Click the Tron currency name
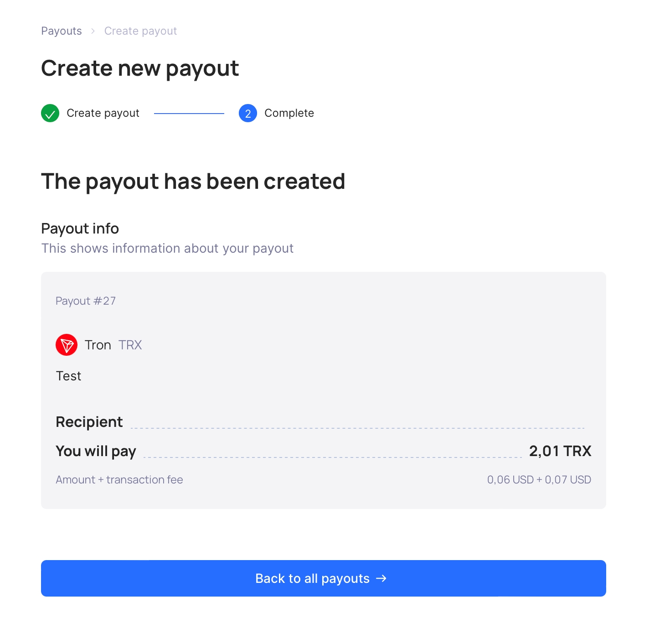This screenshot has height=644, width=670. click(98, 345)
